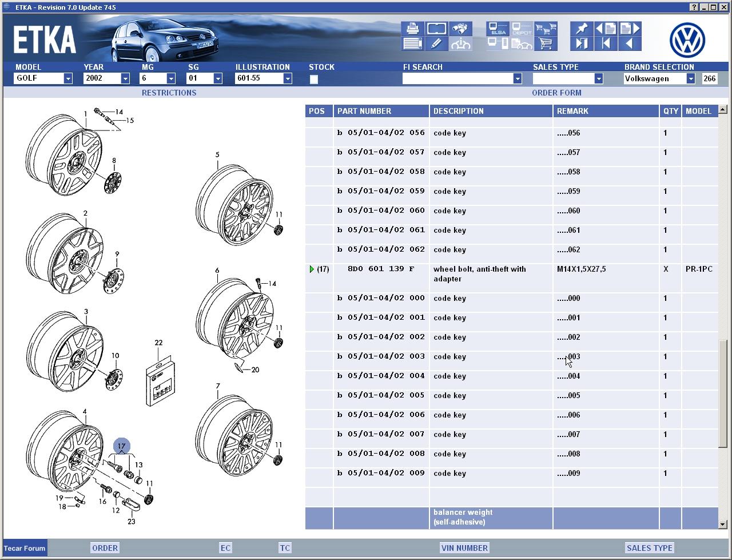Switch to the RESTRICTIONS tab
This screenshot has width=732, height=560.
[169, 93]
